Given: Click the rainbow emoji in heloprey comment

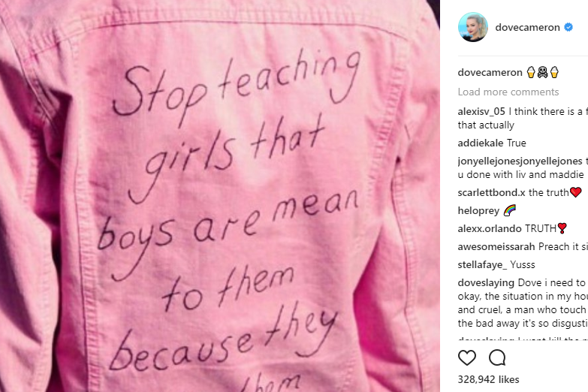Looking at the screenshot, I should [x=510, y=210].
